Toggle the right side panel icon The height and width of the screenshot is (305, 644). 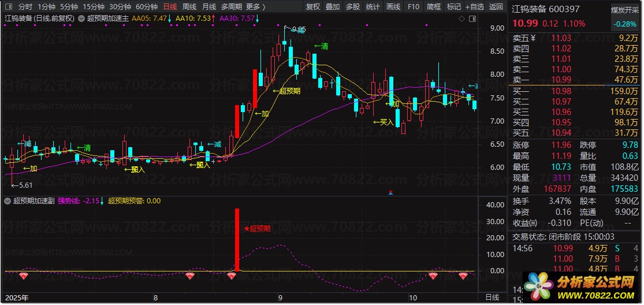coord(472,18)
